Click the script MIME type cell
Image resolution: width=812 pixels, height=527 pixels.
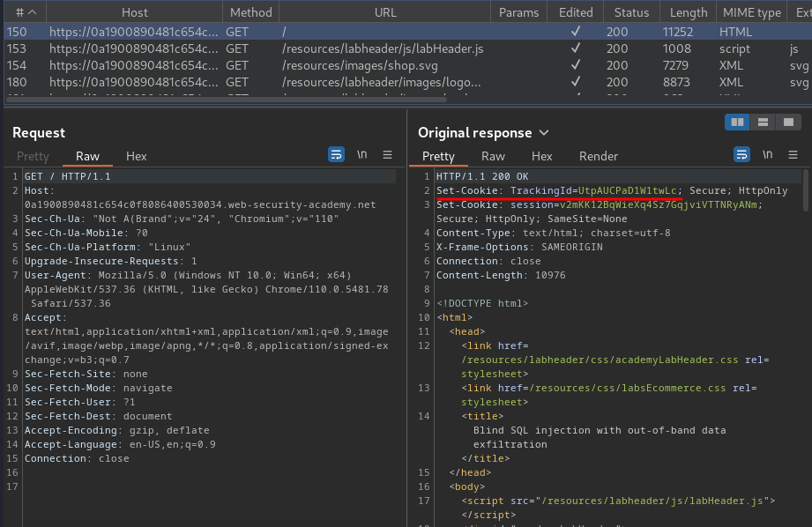(x=734, y=48)
